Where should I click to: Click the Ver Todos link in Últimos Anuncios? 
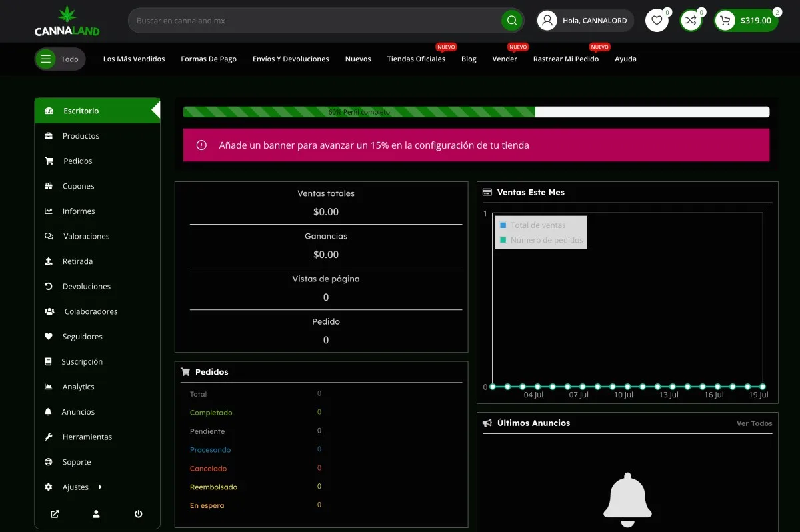point(755,423)
